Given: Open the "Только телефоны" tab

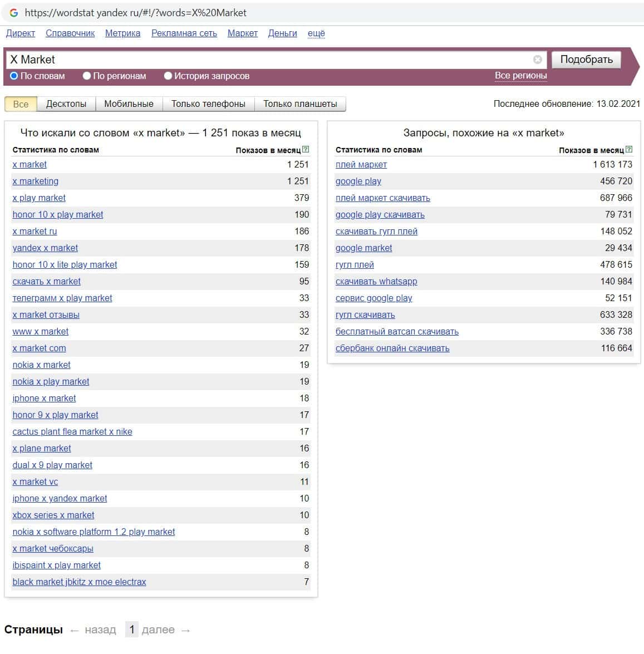Looking at the screenshot, I should coord(208,104).
